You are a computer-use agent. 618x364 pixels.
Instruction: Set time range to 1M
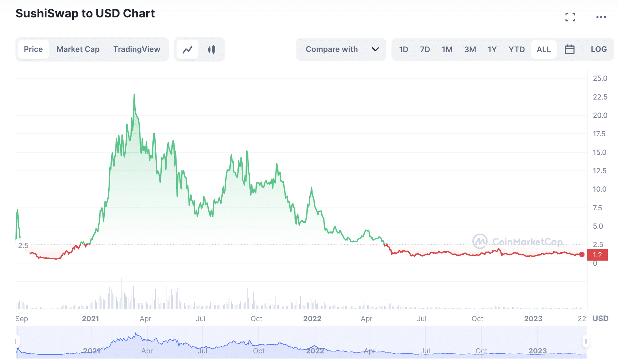click(447, 49)
